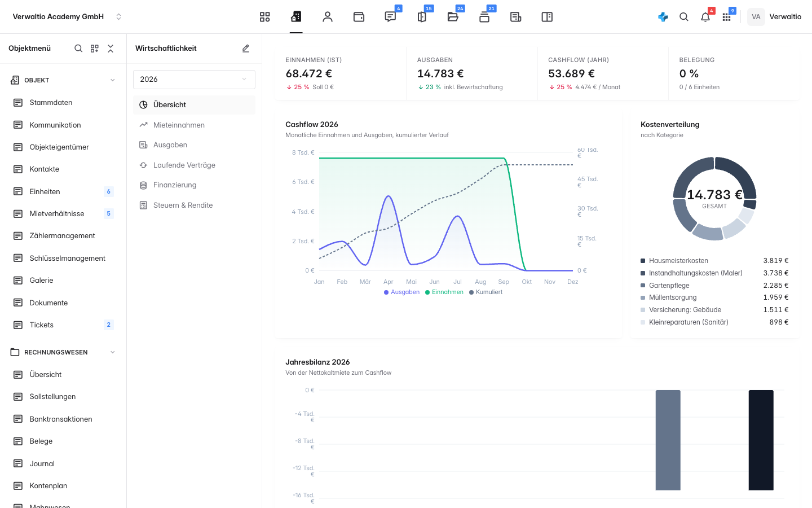812x508 pixels.
Task: Click the blue assistant icon in top bar
Action: pos(663,17)
